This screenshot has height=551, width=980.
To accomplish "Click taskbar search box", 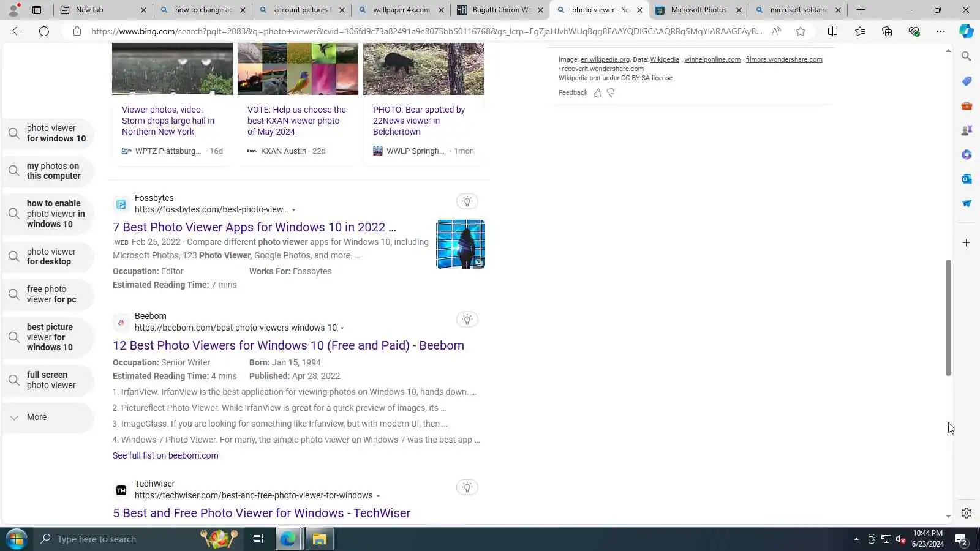I will pos(138,539).
